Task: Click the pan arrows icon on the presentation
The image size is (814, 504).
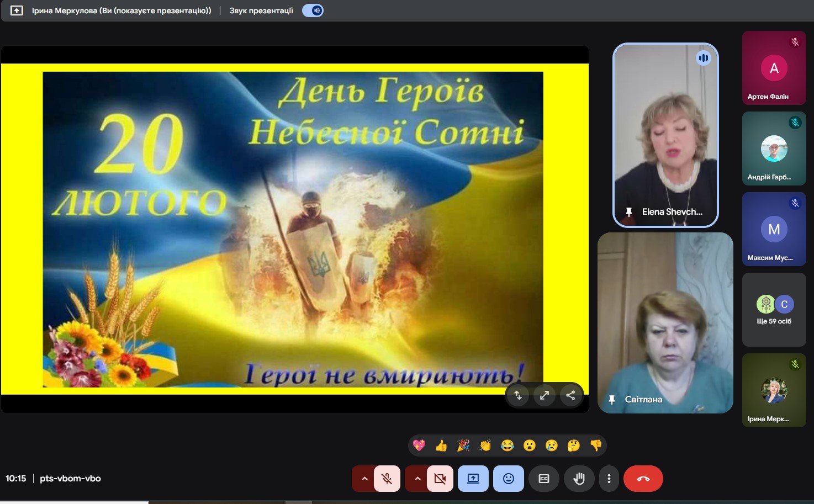Action: click(x=518, y=395)
